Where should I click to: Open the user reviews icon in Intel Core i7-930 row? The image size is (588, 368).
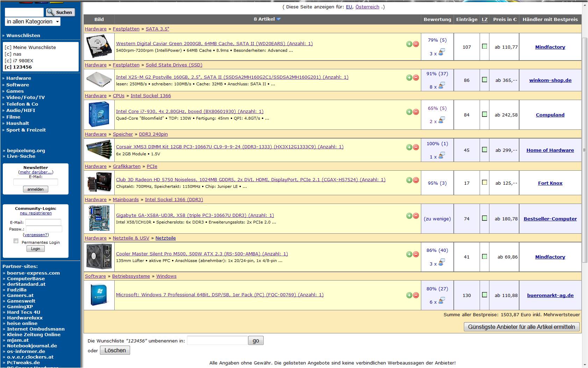coord(442,120)
